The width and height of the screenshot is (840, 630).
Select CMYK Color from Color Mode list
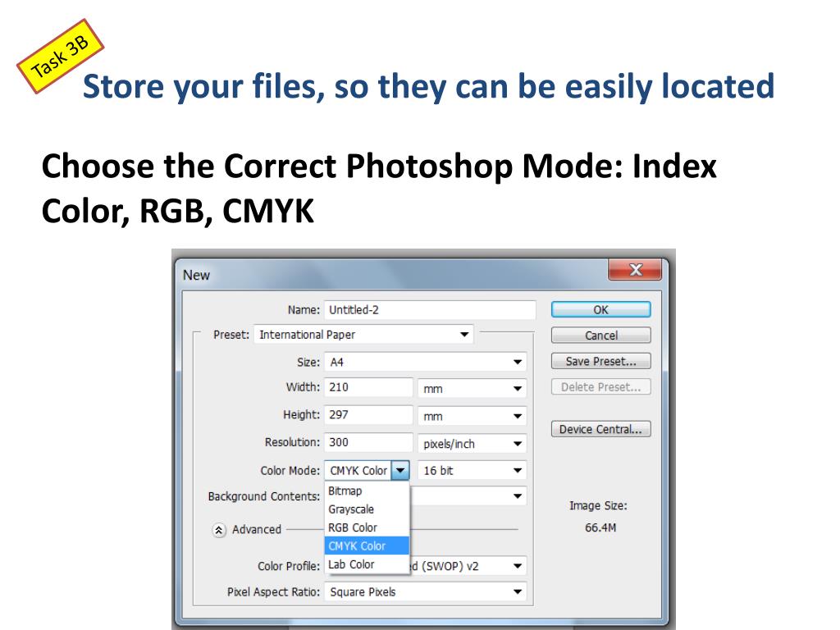pos(367,546)
